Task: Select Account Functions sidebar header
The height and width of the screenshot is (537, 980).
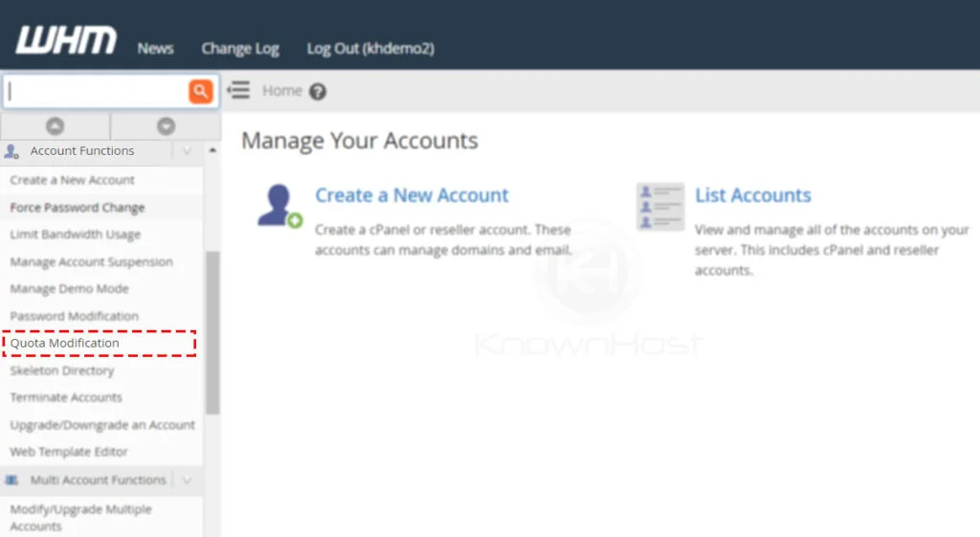Action: coord(82,151)
